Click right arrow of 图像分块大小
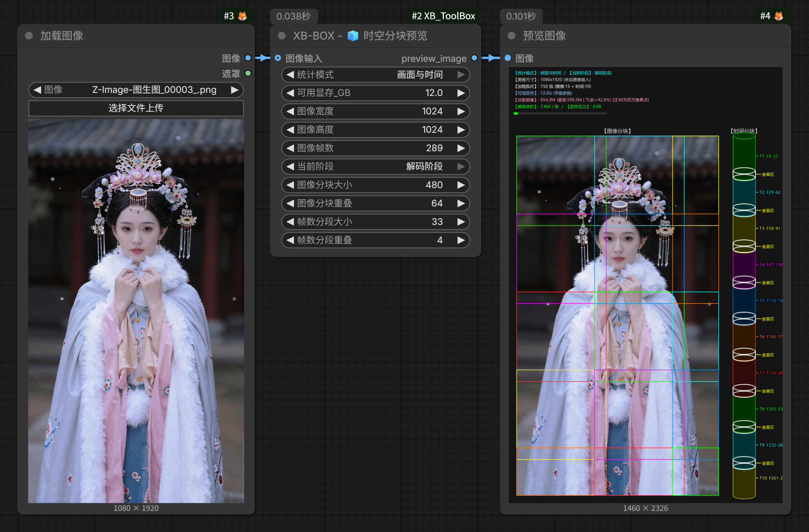This screenshot has width=809, height=532. pyautogui.click(x=461, y=185)
